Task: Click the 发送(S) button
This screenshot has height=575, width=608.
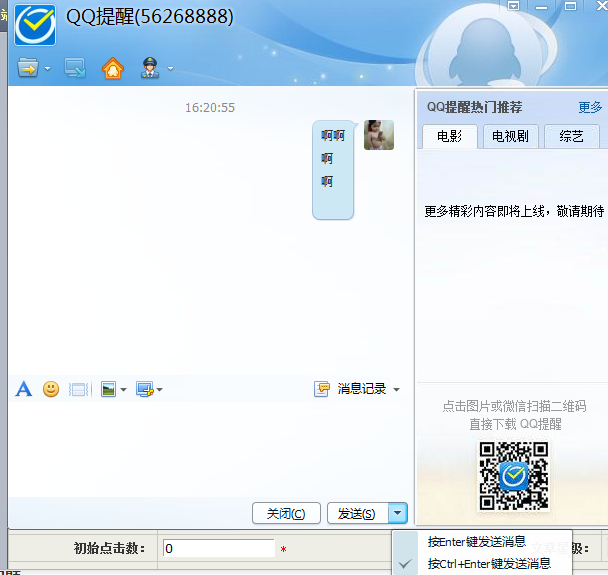Action: click(358, 514)
